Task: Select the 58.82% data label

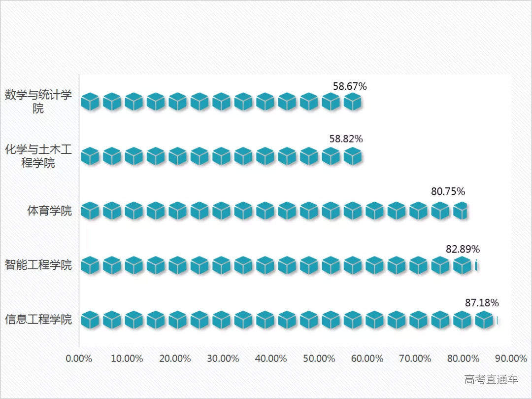Action: pos(346,139)
